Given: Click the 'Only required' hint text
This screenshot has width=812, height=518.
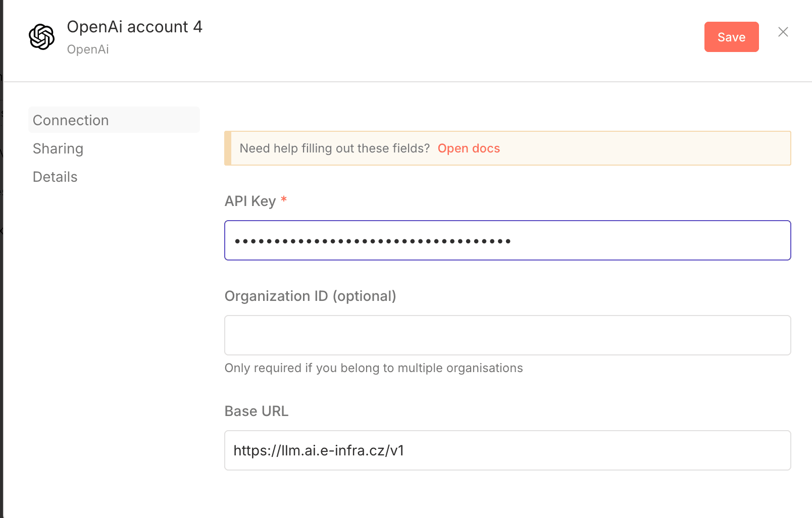Looking at the screenshot, I should click(374, 368).
